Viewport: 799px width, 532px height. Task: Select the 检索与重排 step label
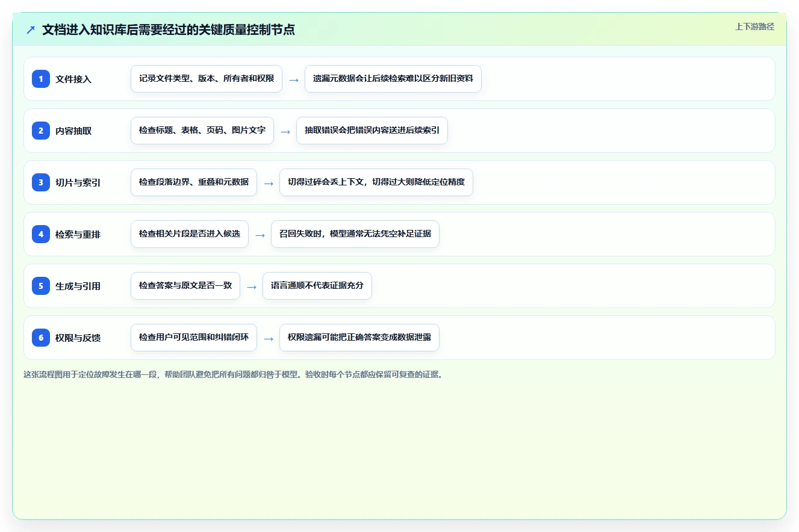pos(78,235)
